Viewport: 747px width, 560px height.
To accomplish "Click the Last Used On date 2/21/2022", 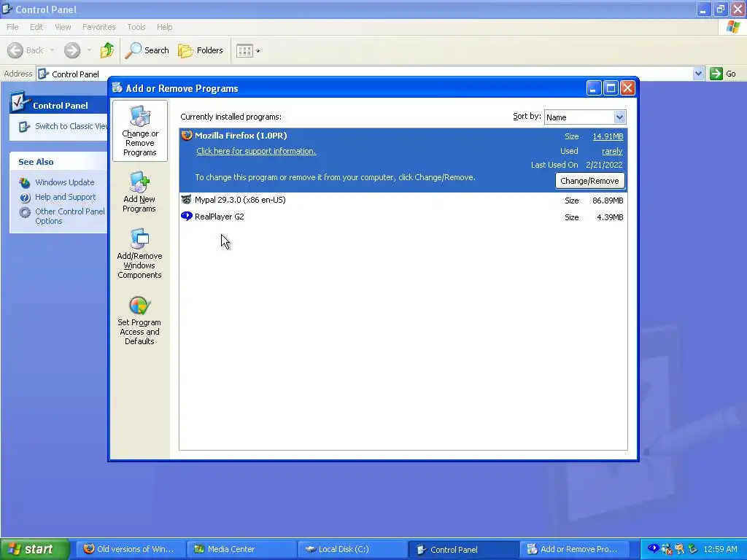I will point(604,165).
